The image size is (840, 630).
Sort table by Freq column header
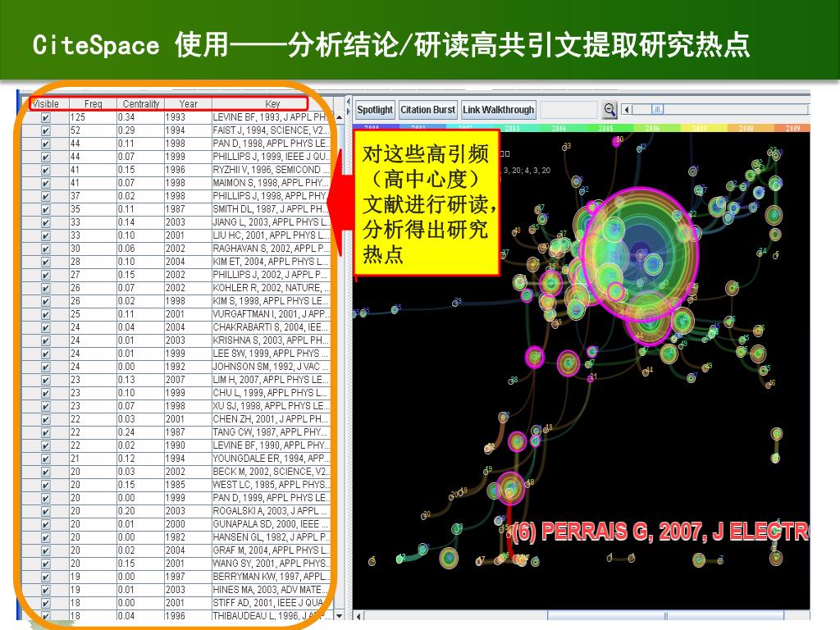(94, 104)
